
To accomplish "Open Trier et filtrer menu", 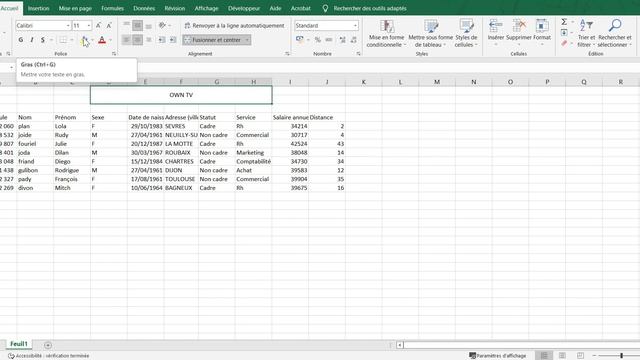I will click(586, 33).
